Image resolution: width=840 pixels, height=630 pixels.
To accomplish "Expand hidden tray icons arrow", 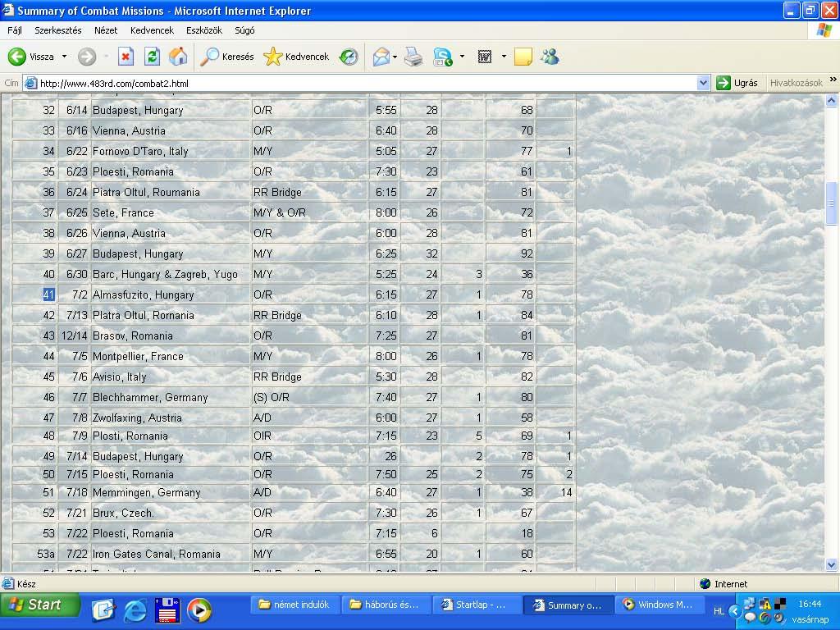I will (x=735, y=610).
